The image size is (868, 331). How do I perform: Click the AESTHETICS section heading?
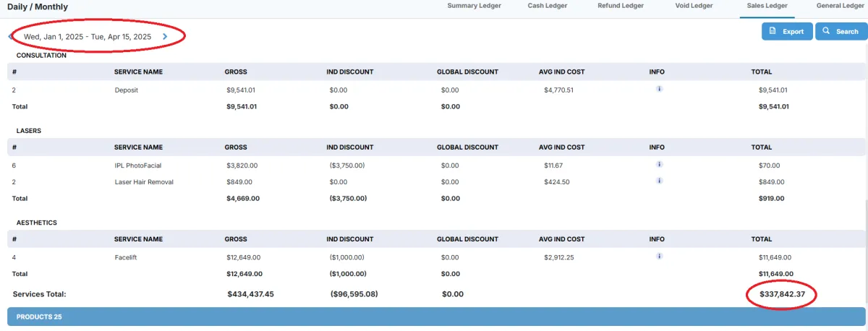pos(36,223)
